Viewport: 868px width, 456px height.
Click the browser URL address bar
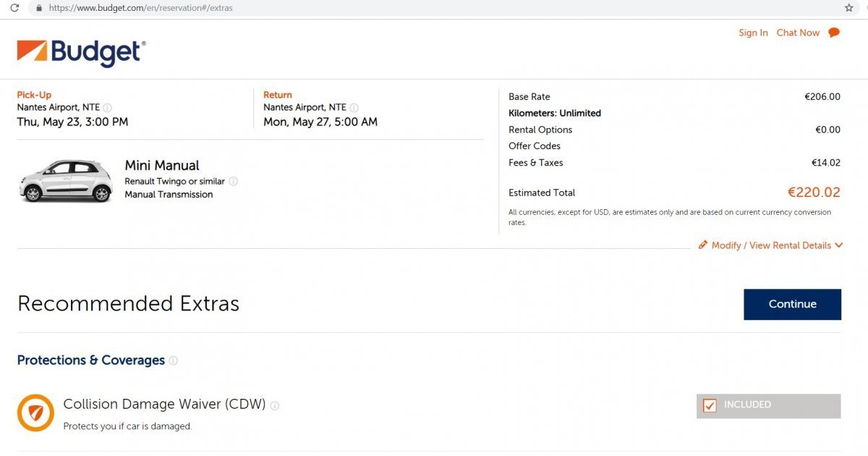pyautogui.click(x=434, y=8)
